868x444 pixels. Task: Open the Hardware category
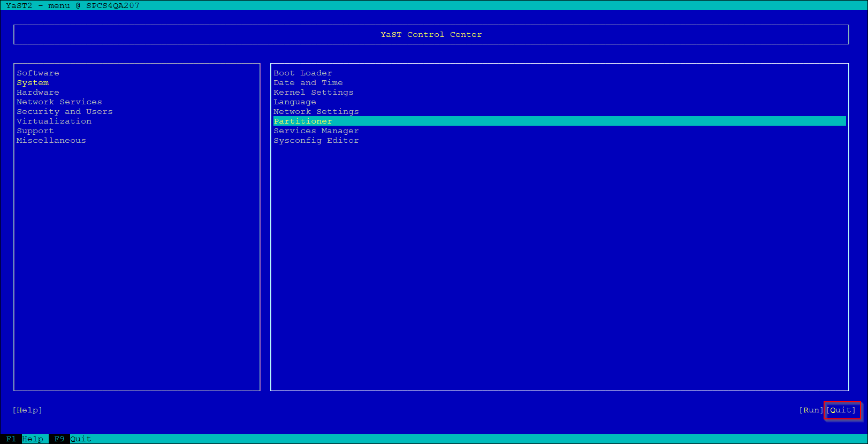point(38,93)
